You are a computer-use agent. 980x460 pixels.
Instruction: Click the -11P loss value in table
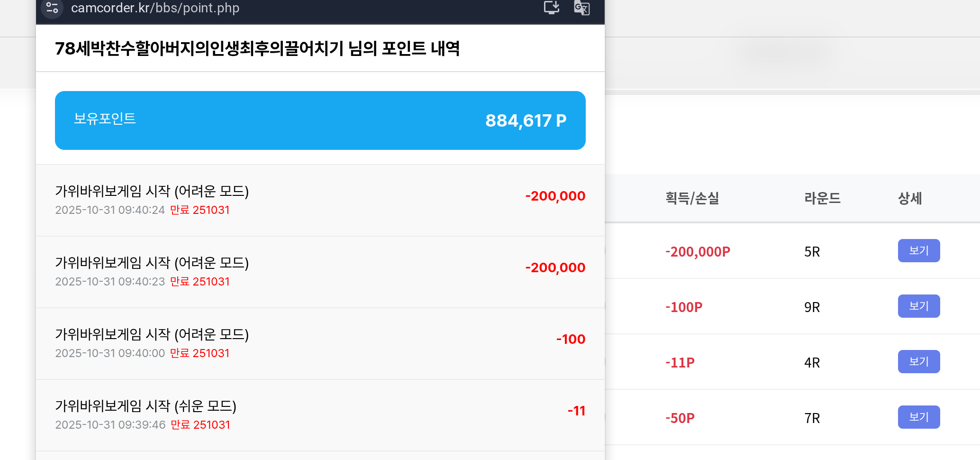tap(680, 363)
